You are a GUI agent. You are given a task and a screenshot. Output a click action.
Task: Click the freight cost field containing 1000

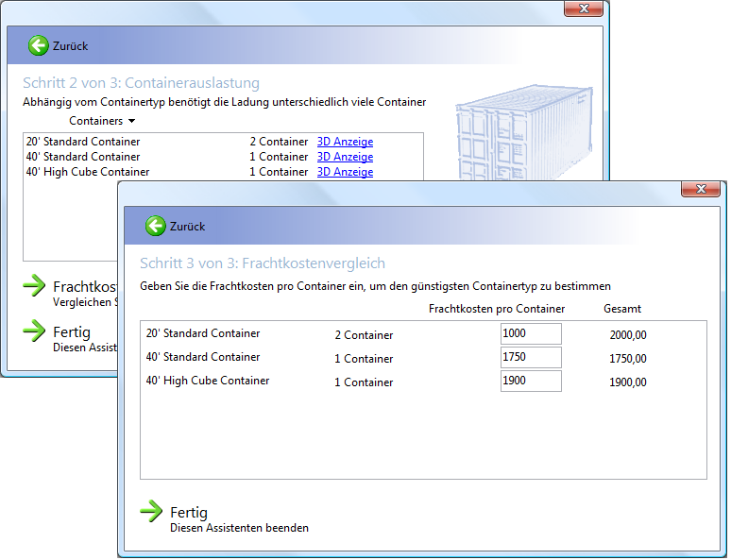click(x=531, y=333)
